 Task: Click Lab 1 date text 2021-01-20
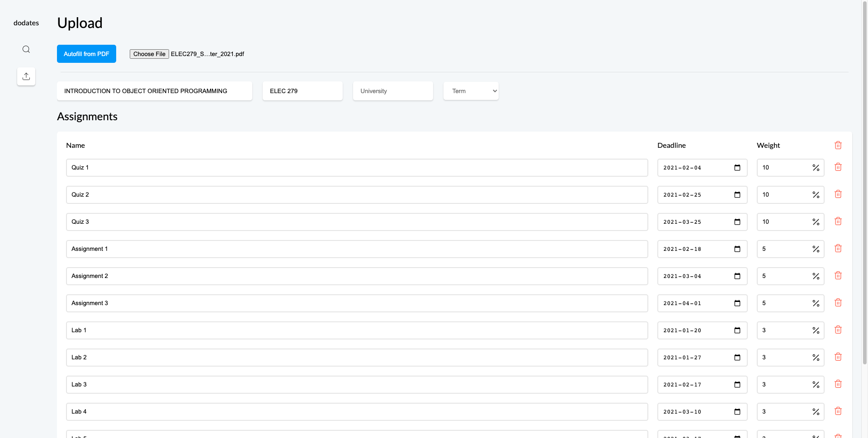pyautogui.click(x=682, y=330)
